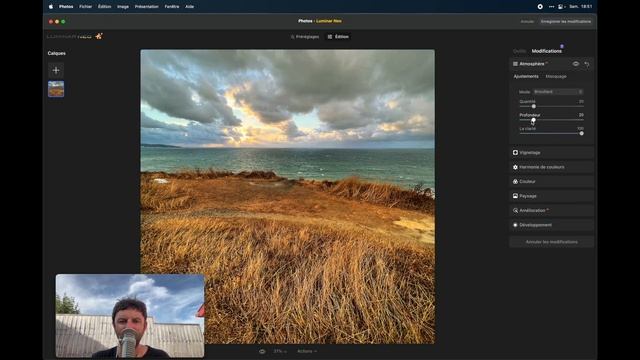Select the Masquage sub-tab
The height and width of the screenshot is (360, 640).
click(x=556, y=76)
